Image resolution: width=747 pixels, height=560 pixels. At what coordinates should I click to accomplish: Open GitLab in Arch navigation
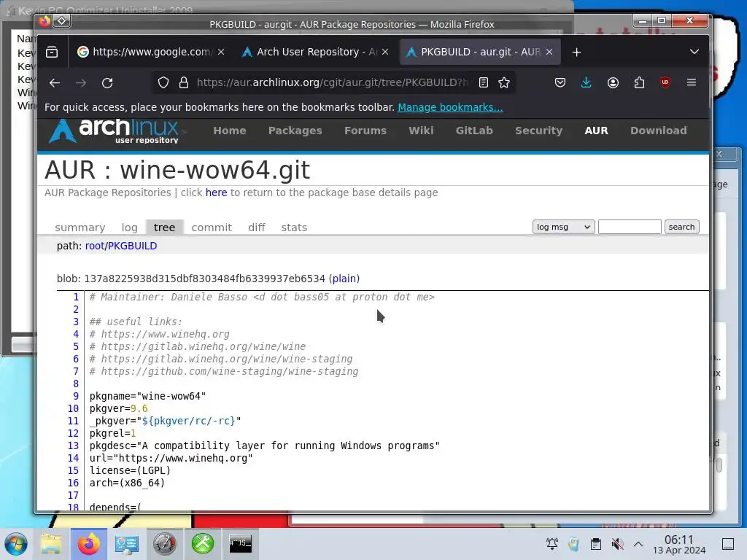pos(474,131)
